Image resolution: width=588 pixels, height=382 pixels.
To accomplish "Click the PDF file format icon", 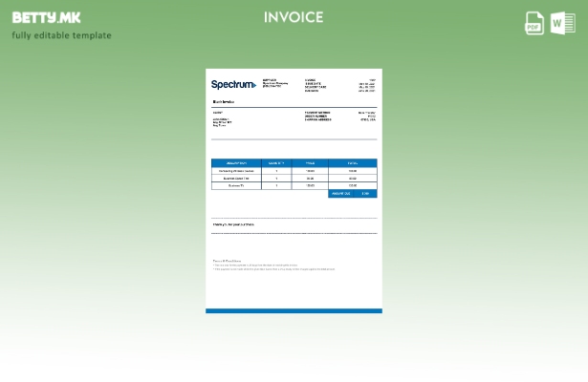I will tap(534, 23).
